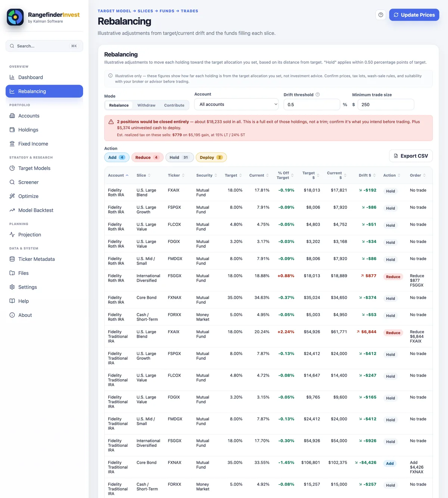The height and width of the screenshot is (498, 448).
Task: Sort by Drift $ column
Action: [x=367, y=175]
